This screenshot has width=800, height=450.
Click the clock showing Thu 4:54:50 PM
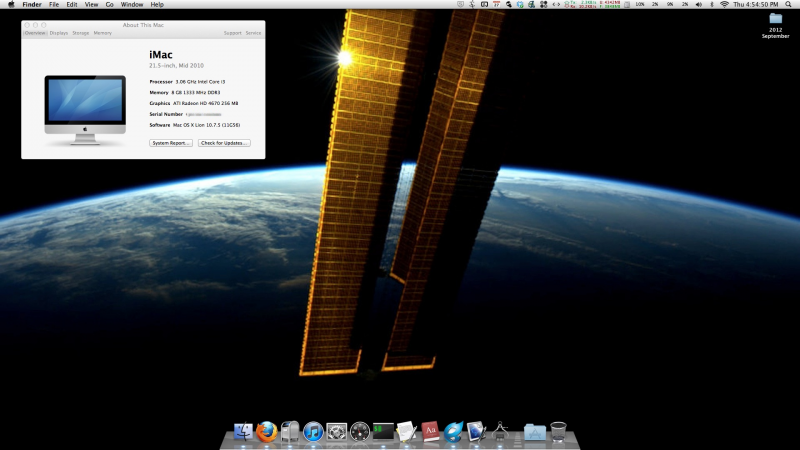tap(756, 4)
